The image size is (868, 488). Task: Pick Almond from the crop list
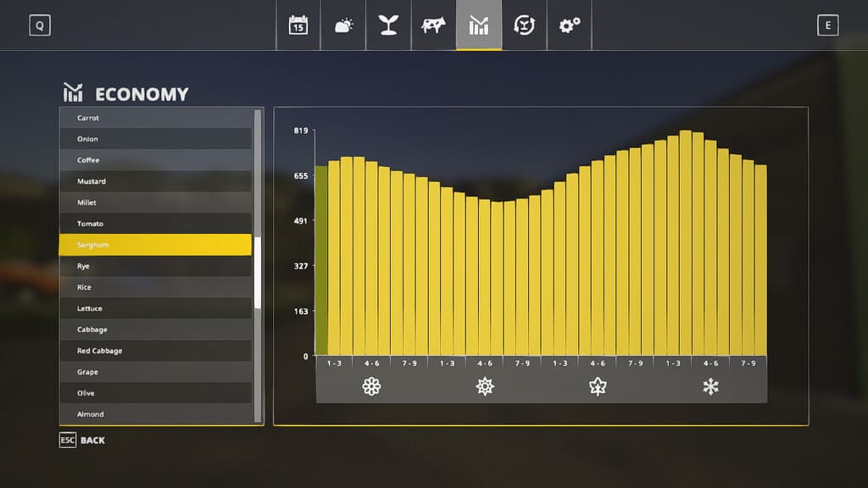pyautogui.click(x=155, y=414)
